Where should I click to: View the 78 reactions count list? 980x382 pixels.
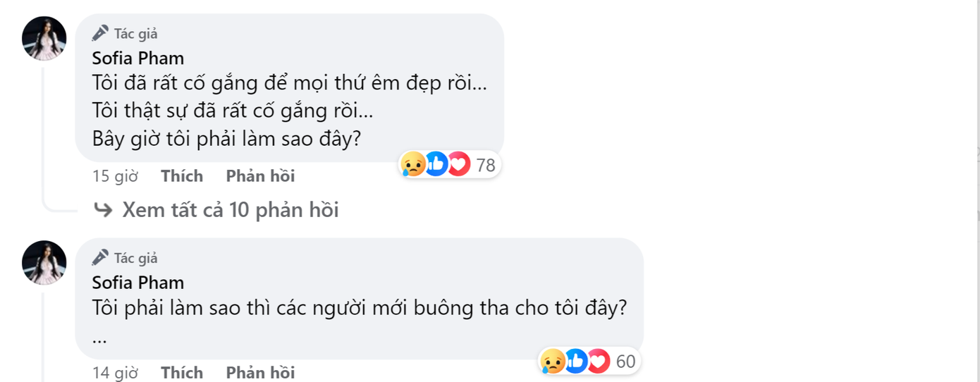coord(486,166)
